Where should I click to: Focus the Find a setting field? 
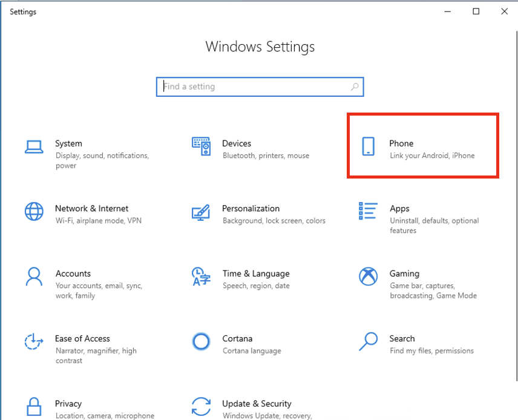(x=260, y=87)
